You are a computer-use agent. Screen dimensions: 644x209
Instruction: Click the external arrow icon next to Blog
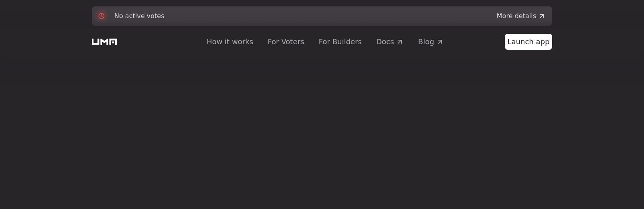click(440, 42)
